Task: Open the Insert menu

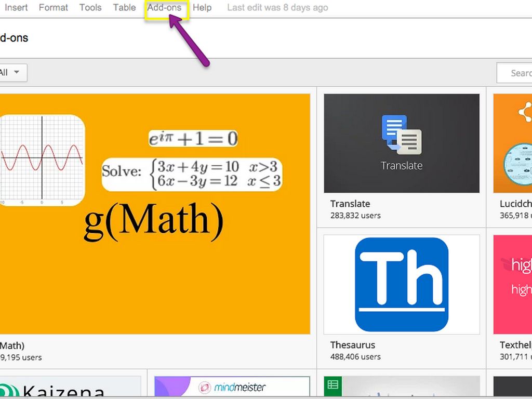Action: (16, 8)
